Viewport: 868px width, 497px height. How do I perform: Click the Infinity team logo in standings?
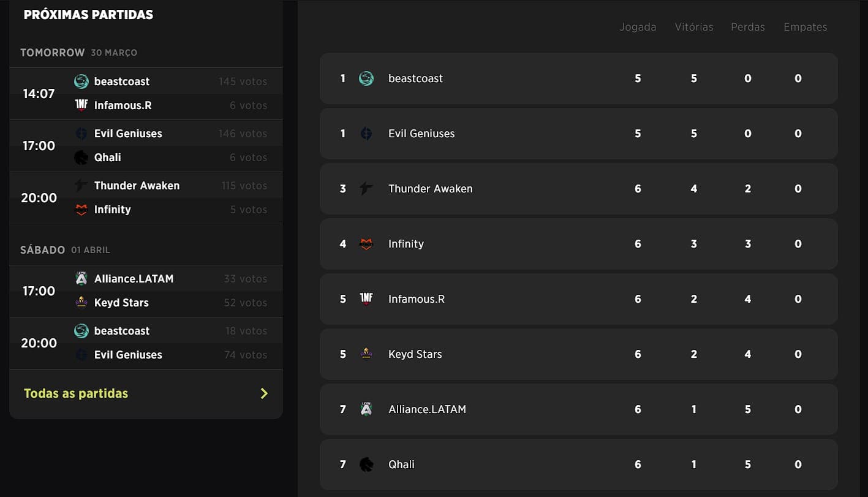(x=366, y=244)
